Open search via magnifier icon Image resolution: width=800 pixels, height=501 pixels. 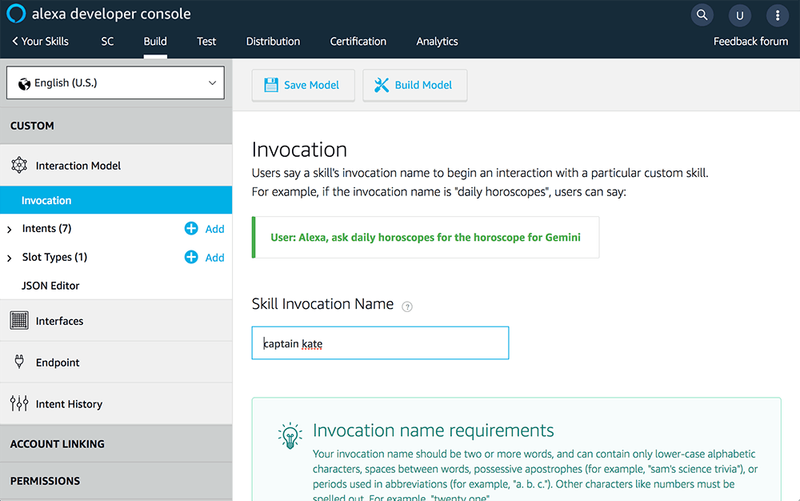702,15
